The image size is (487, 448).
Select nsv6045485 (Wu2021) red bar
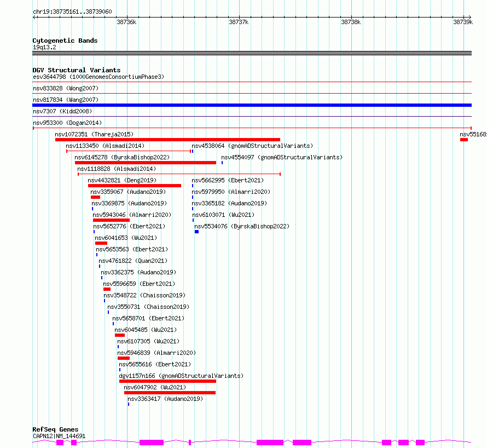[x=120, y=335]
